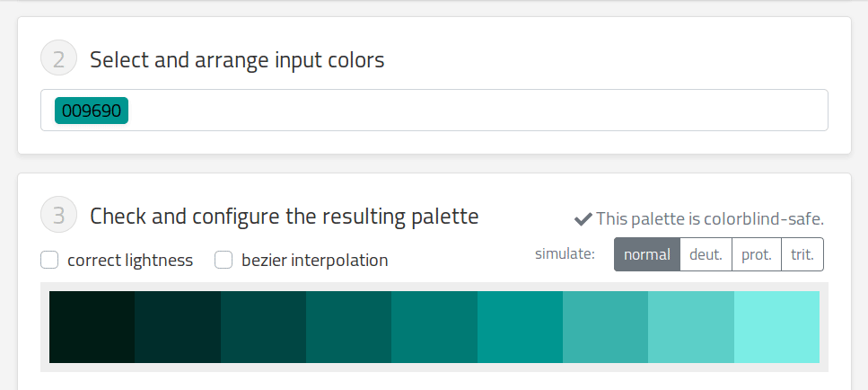
Task: Enable the bezier interpolation checkbox
Action: pos(224,260)
